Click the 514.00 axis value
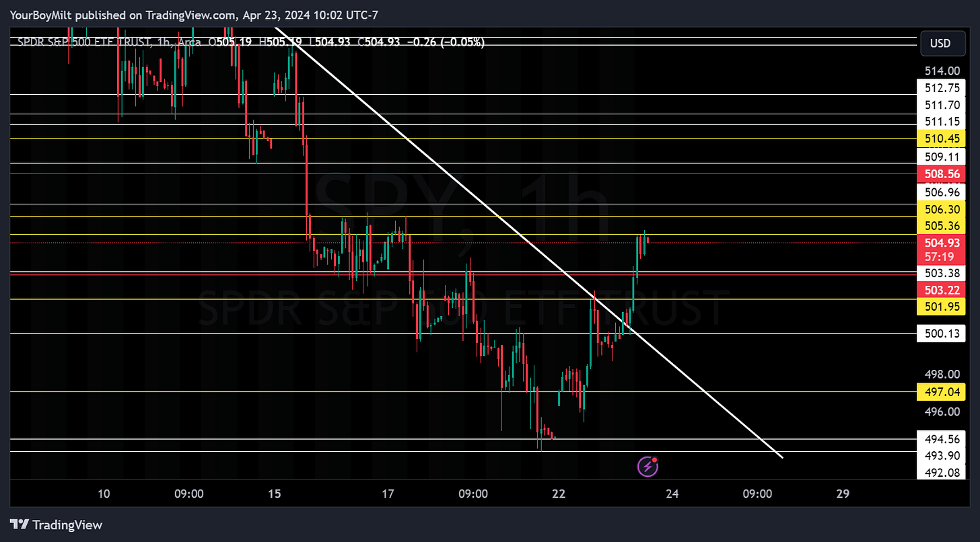 point(941,71)
